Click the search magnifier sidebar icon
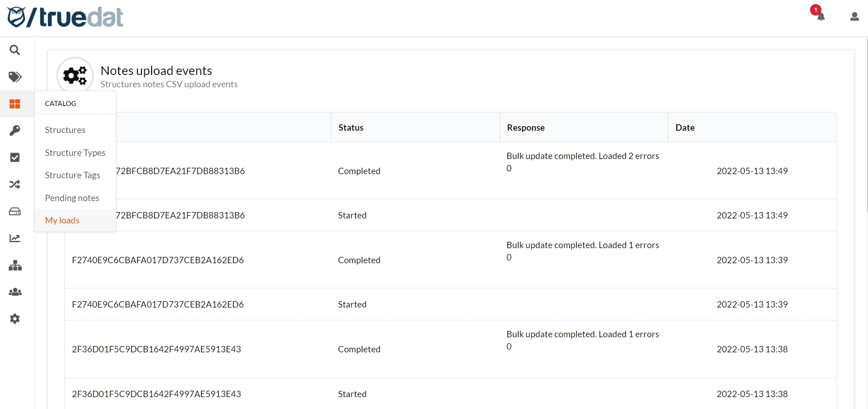Viewport: 868px width, 409px height. (15, 50)
